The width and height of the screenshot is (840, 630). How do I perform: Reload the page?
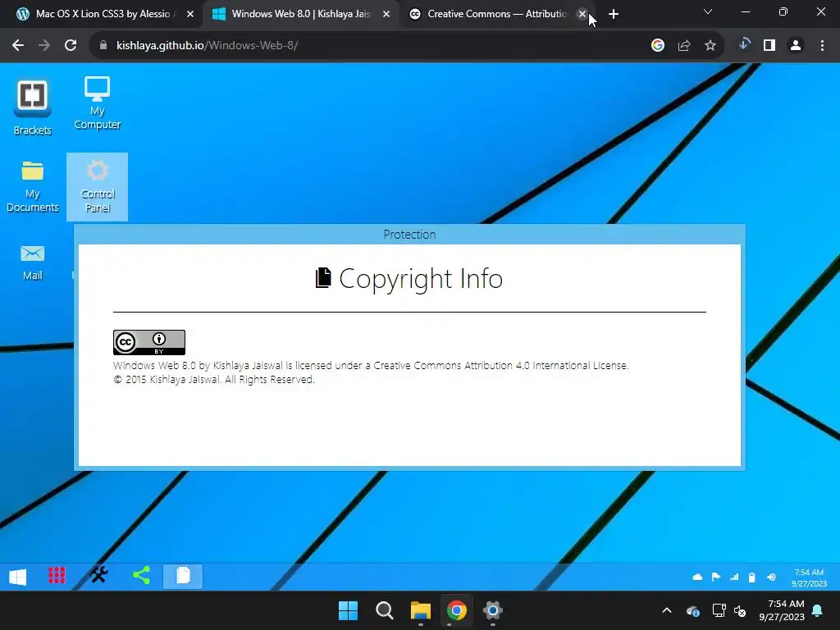pyautogui.click(x=71, y=46)
